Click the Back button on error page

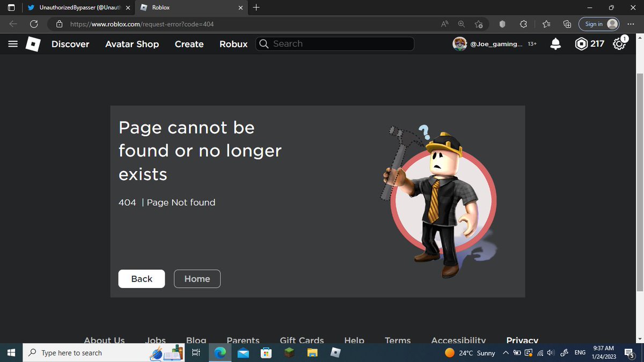point(142,279)
